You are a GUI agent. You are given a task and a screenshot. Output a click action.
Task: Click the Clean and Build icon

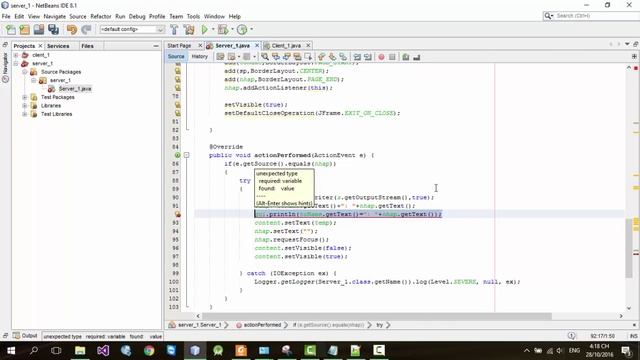click(189, 29)
